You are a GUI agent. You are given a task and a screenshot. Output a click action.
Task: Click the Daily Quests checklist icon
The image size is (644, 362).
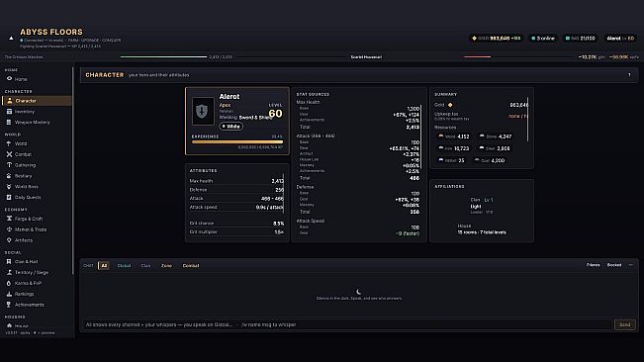pos(9,197)
